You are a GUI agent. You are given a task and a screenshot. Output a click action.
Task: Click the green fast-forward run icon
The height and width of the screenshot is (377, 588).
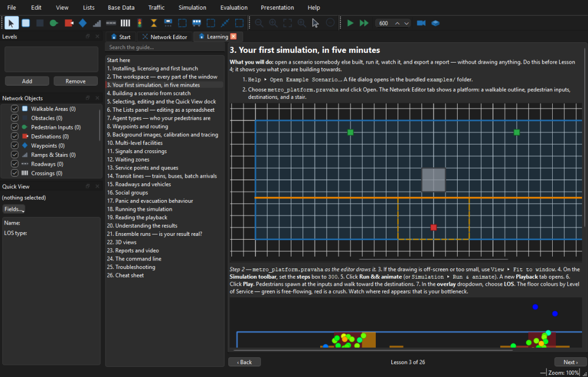(364, 23)
